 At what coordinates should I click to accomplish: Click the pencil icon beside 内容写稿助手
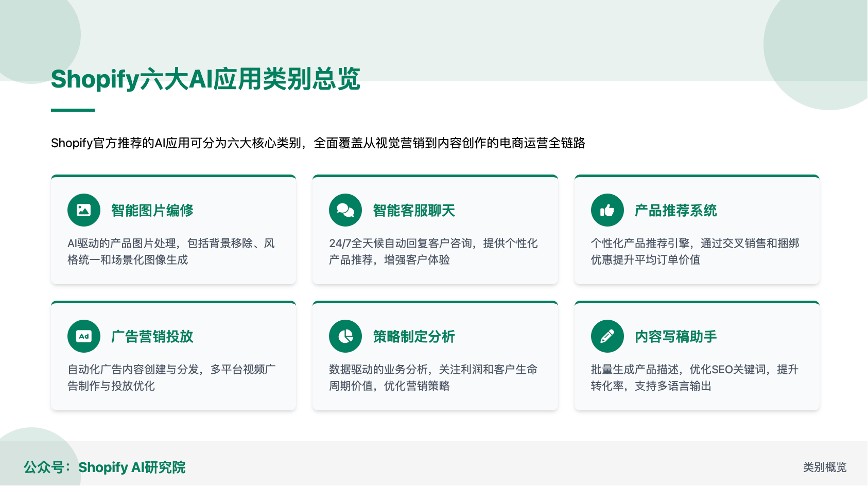(607, 336)
